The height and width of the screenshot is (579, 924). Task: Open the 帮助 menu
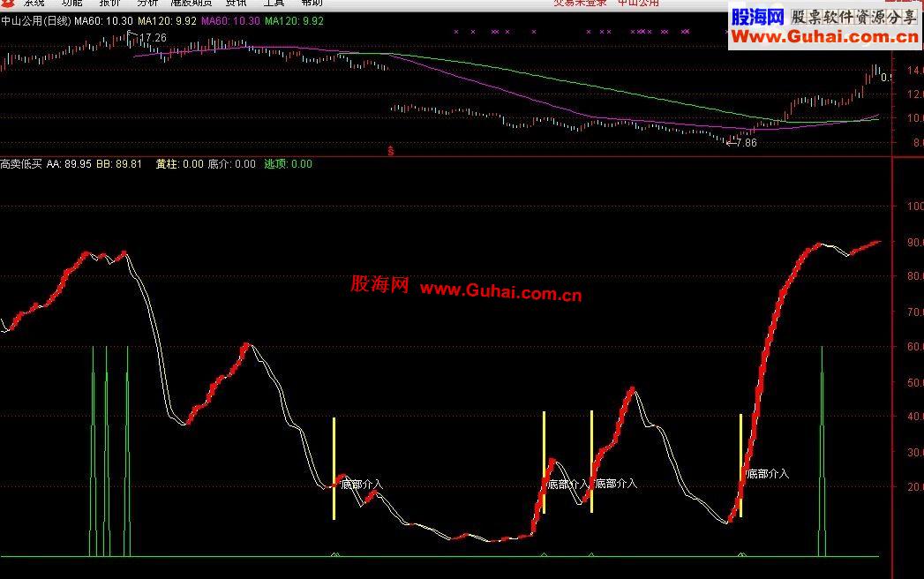(x=312, y=3)
